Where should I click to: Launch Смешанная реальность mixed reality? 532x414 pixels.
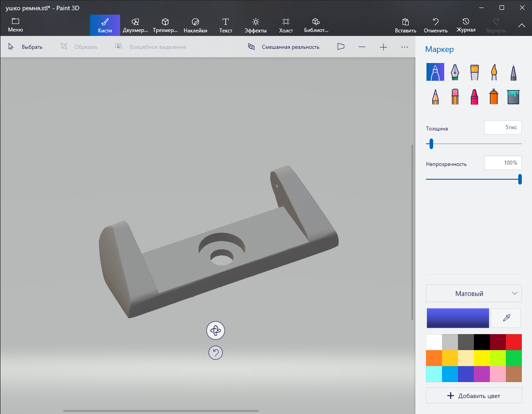[284, 47]
